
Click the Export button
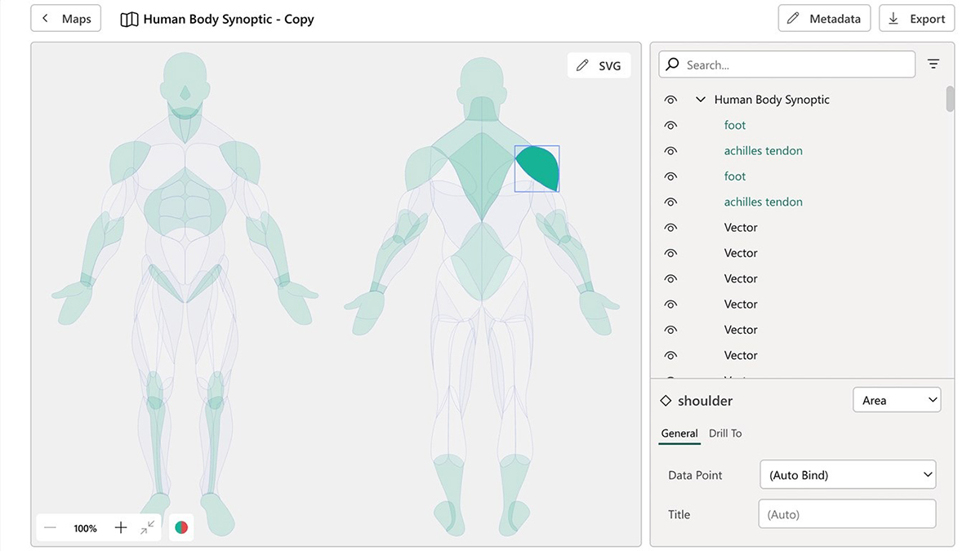coord(916,17)
